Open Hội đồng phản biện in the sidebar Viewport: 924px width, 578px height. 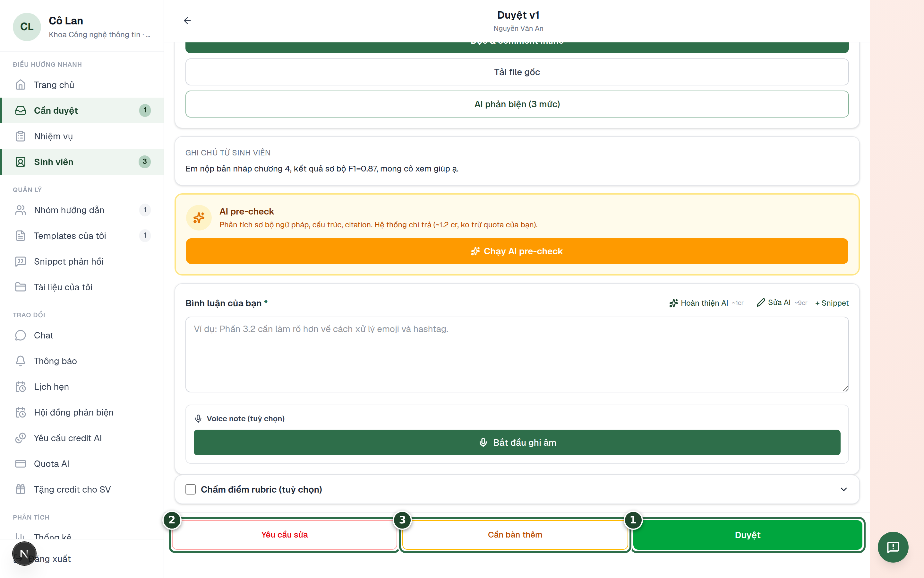pos(82,412)
